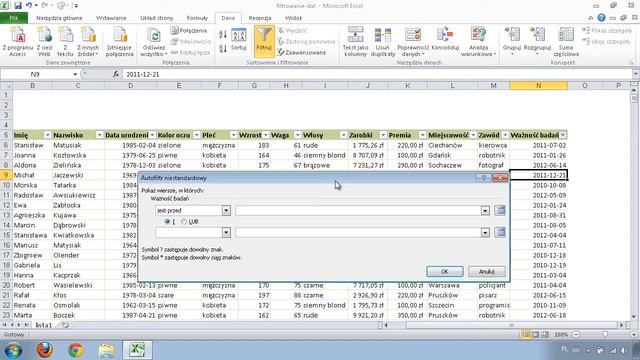Open Firefox from the taskbar

(x=44, y=350)
